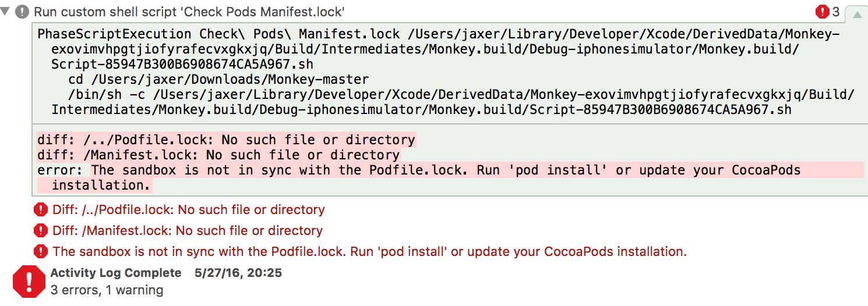Click the 'cd /Users/jaxer/Downloads/Monkey-master' transcript line
Image resolution: width=868 pixels, height=306 pixels.
218,79
